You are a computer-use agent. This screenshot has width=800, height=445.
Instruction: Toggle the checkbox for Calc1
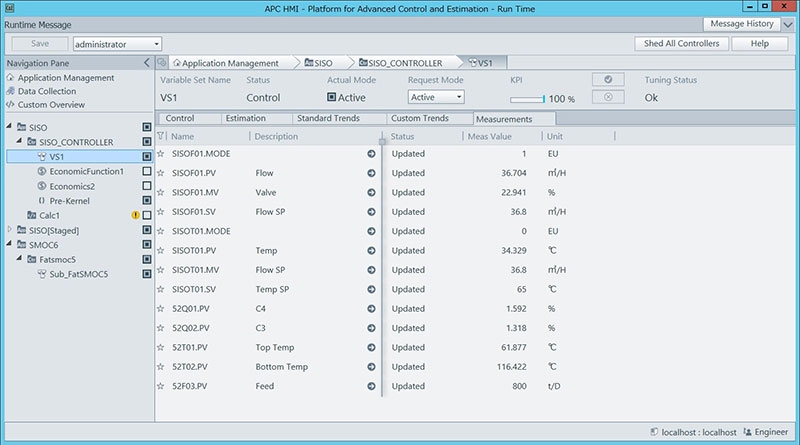(x=147, y=215)
